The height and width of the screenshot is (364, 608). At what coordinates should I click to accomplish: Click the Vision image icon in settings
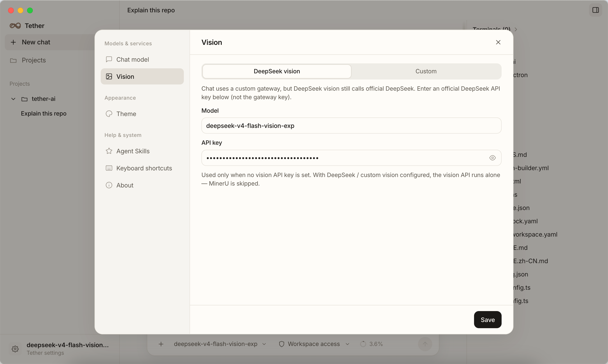point(109,77)
